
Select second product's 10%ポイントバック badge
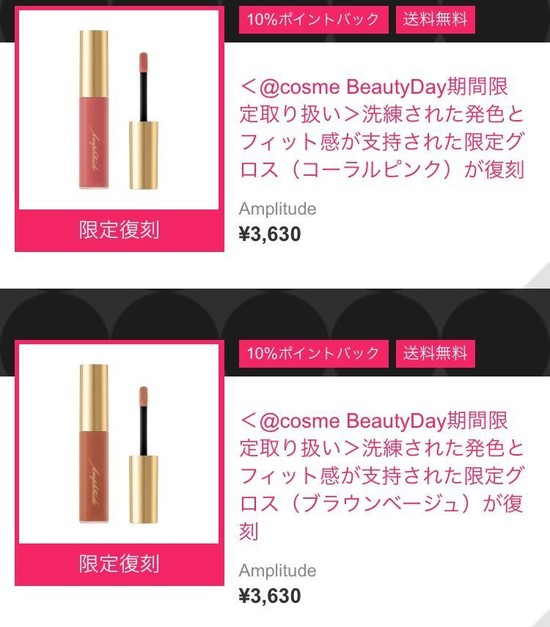[313, 353]
